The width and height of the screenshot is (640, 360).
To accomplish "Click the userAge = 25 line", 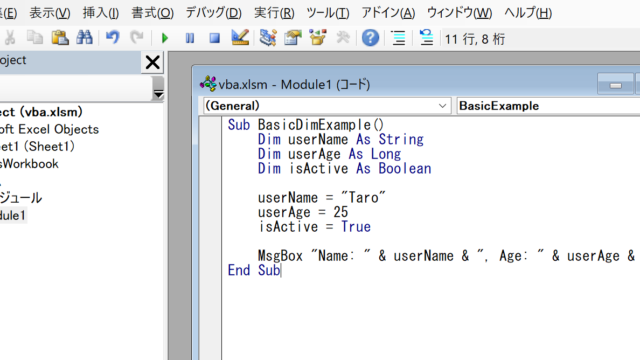I will pos(302,212).
